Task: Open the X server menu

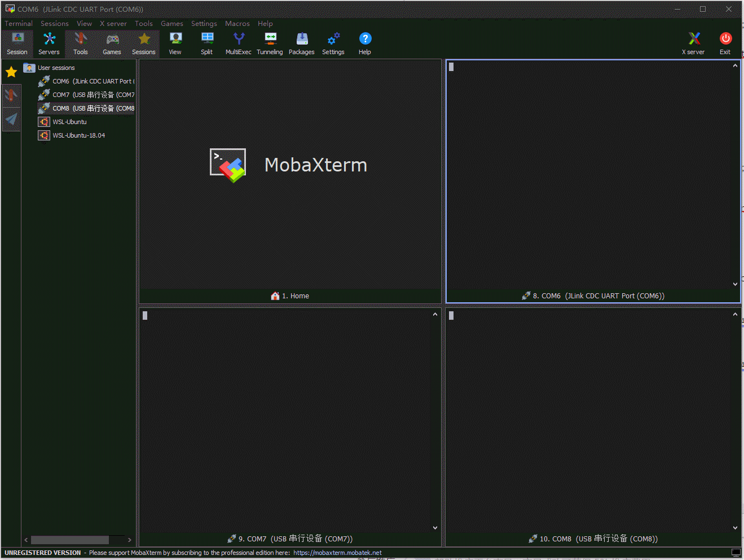Action: click(x=113, y=24)
